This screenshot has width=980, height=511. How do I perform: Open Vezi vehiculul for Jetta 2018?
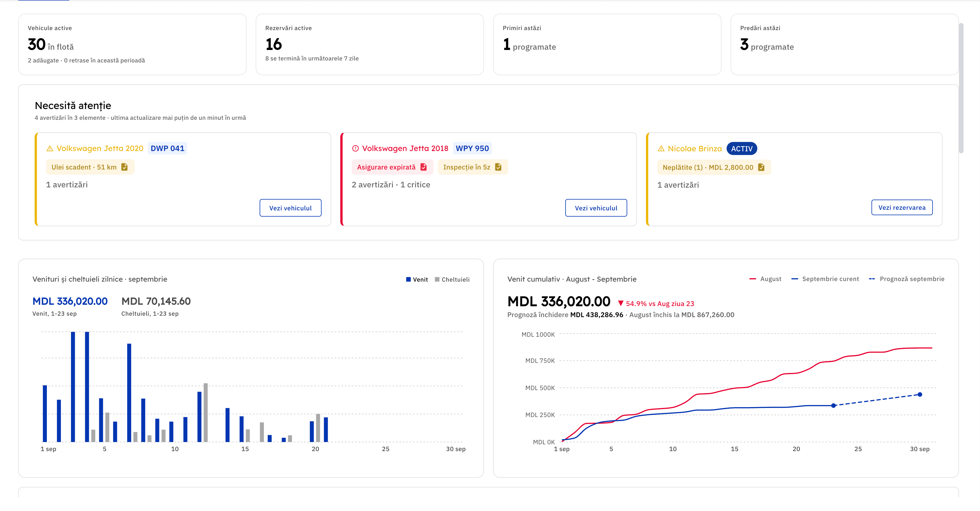pyautogui.click(x=596, y=208)
